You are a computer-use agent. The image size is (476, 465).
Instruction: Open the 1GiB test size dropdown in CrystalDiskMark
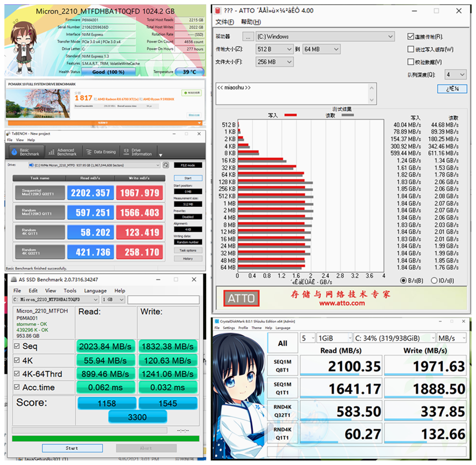(x=334, y=338)
